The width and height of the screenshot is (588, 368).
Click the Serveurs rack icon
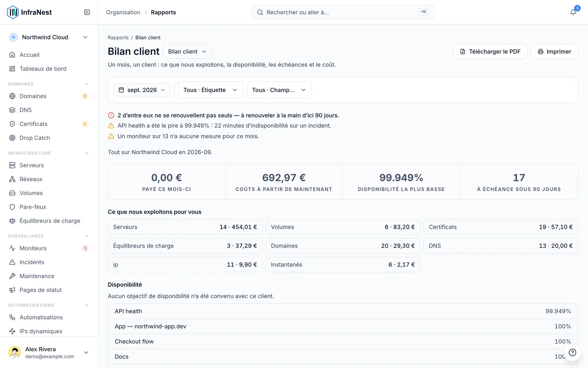point(12,165)
